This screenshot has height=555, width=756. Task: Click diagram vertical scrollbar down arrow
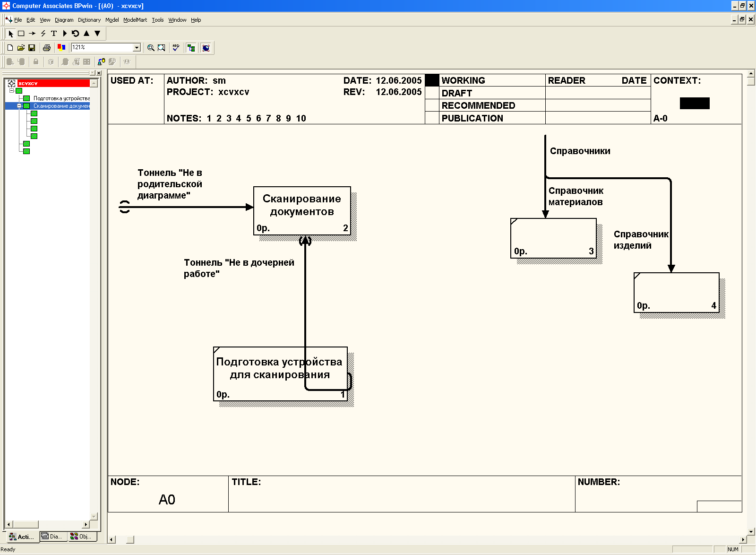(x=751, y=531)
